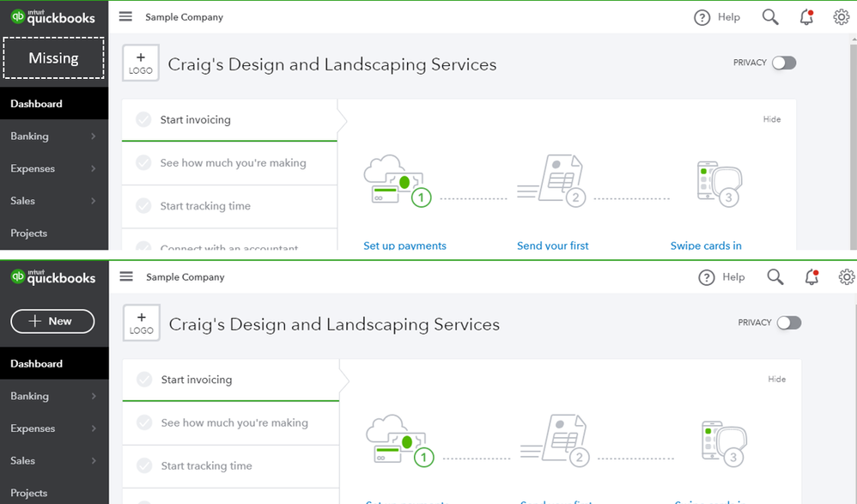The width and height of the screenshot is (857, 504).
Task: Check Start invoicing circle, lower screenshot
Action: click(x=144, y=380)
